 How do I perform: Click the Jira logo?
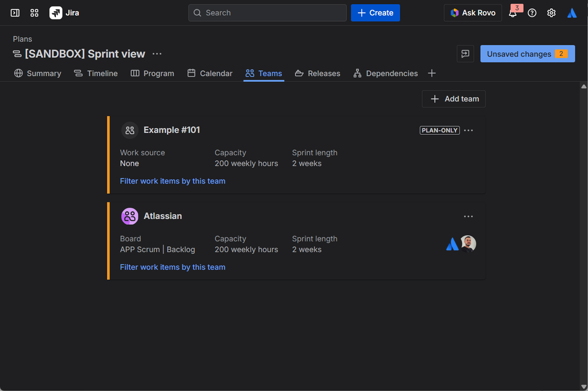65,13
